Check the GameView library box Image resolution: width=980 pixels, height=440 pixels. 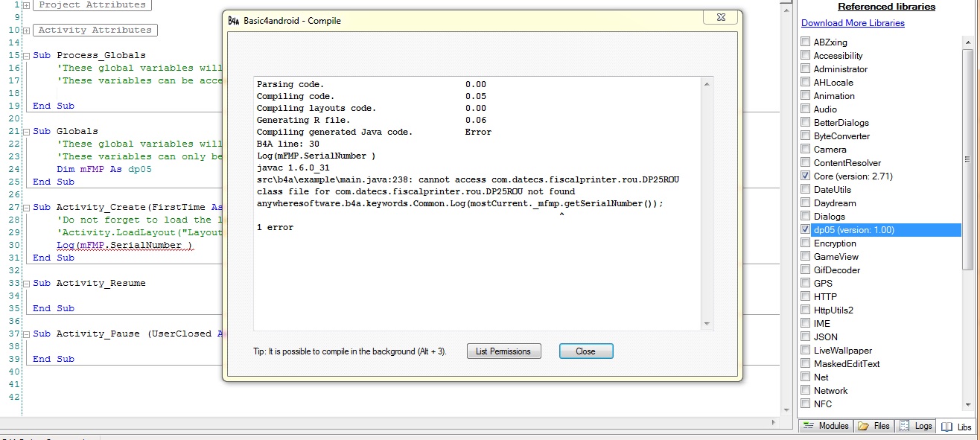point(806,257)
